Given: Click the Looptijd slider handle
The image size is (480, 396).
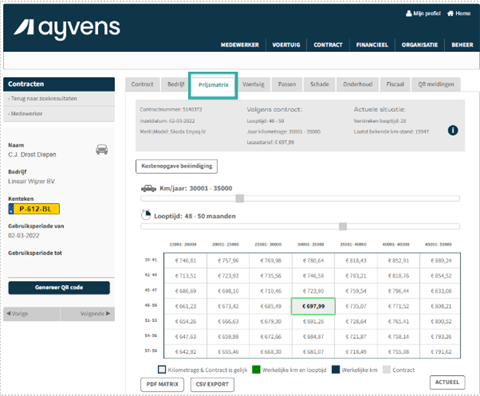Looking at the screenshot, I should 343,227.
